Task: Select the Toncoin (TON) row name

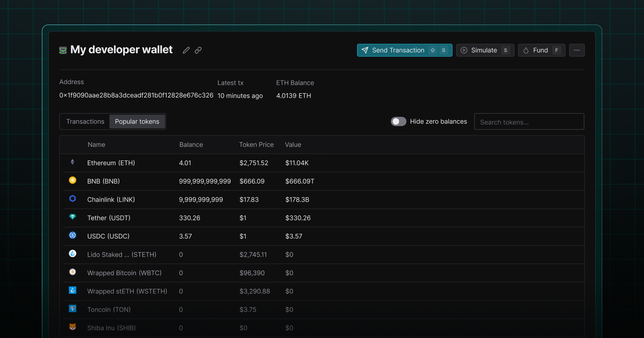Action: [109, 309]
